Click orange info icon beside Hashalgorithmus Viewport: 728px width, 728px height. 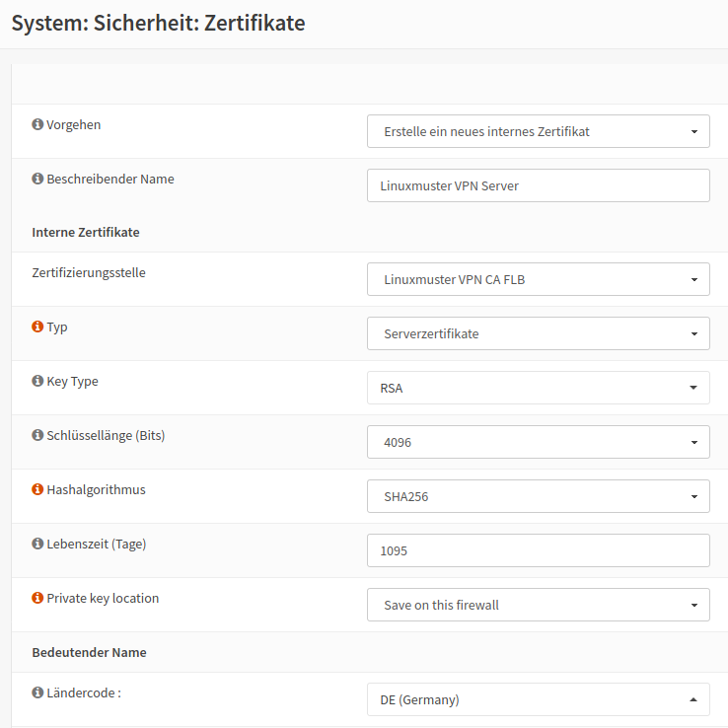pos(37,489)
